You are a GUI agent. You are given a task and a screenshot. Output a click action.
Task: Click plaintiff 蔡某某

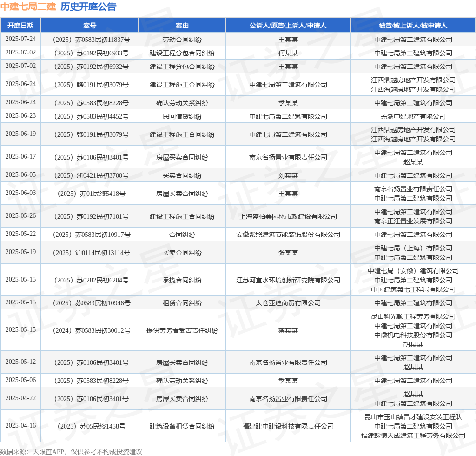[x=288, y=330]
